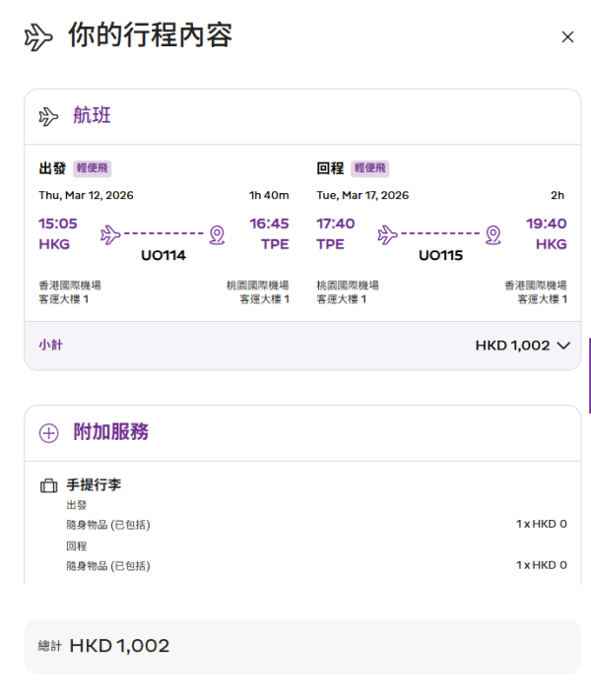Click the 你的行程內容 title
Viewport: 591px width, 700px height.
[150, 35]
